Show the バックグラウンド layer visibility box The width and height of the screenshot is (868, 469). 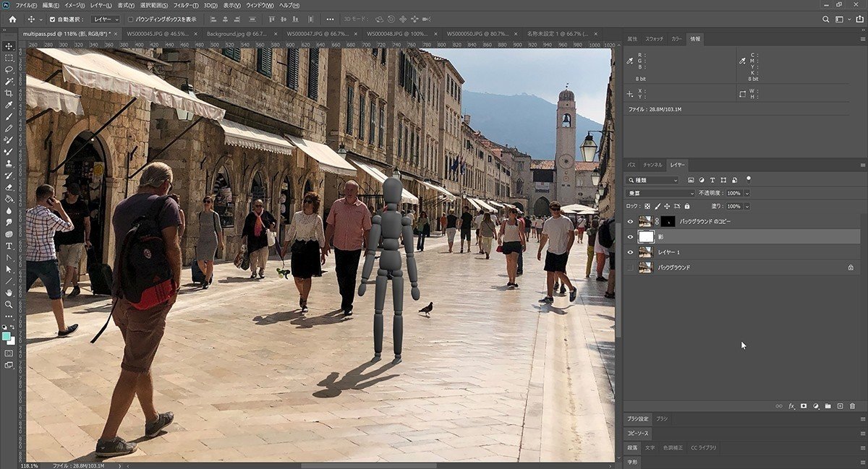tap(630, 267)
